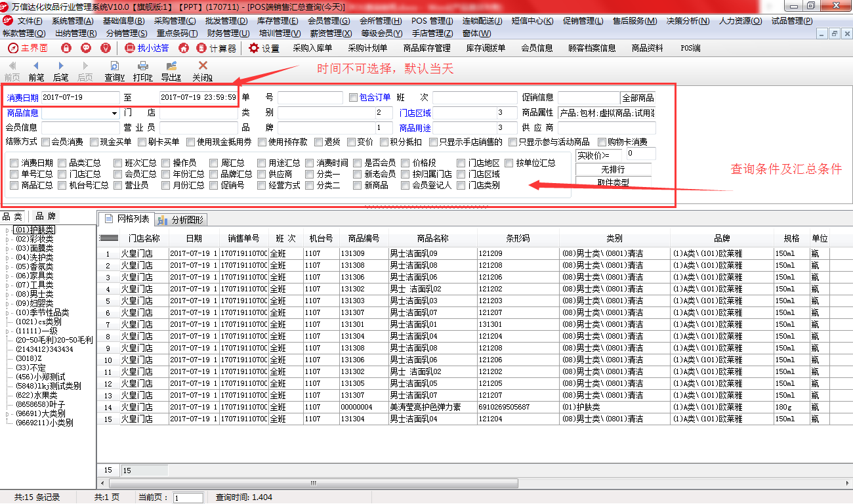
Task: Open the 主界面 home icon
Action: (x=28, y=48)
